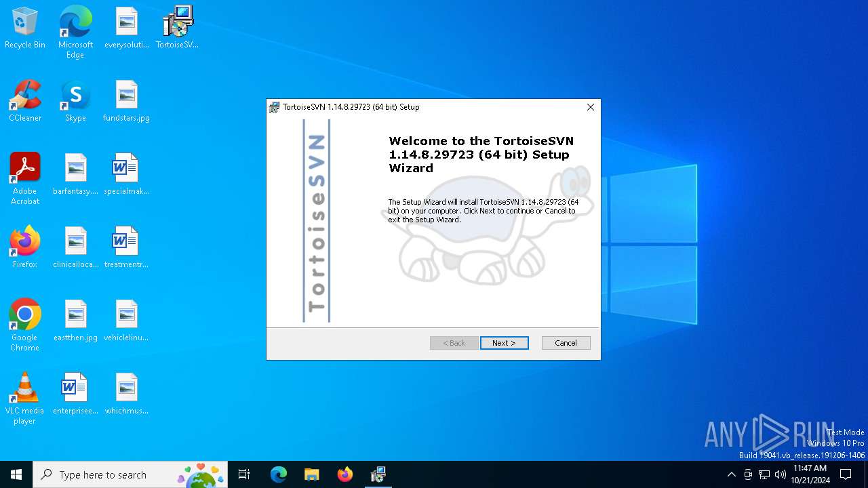Select the whichmus... image file icon
This screenshot has width=868, height=488.
[x=126, y=394]
